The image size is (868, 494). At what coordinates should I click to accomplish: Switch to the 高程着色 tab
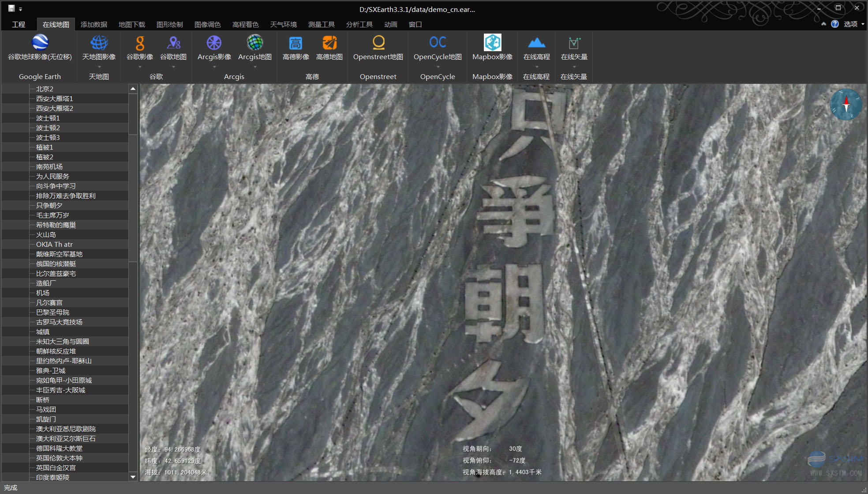246,24
